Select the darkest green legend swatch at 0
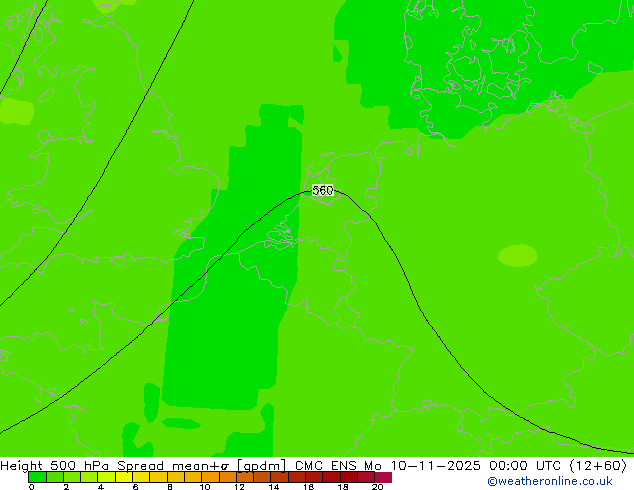The height and width of the screenshot is (490, 634). 37,477
